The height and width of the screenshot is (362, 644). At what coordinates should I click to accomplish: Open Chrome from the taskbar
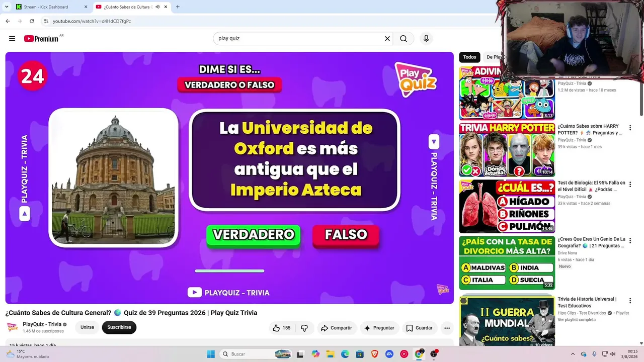coord(419,354)
